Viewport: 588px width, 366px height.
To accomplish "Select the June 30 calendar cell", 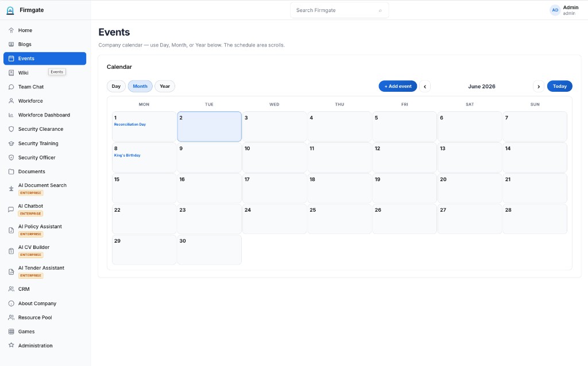I will click(209, 250).
